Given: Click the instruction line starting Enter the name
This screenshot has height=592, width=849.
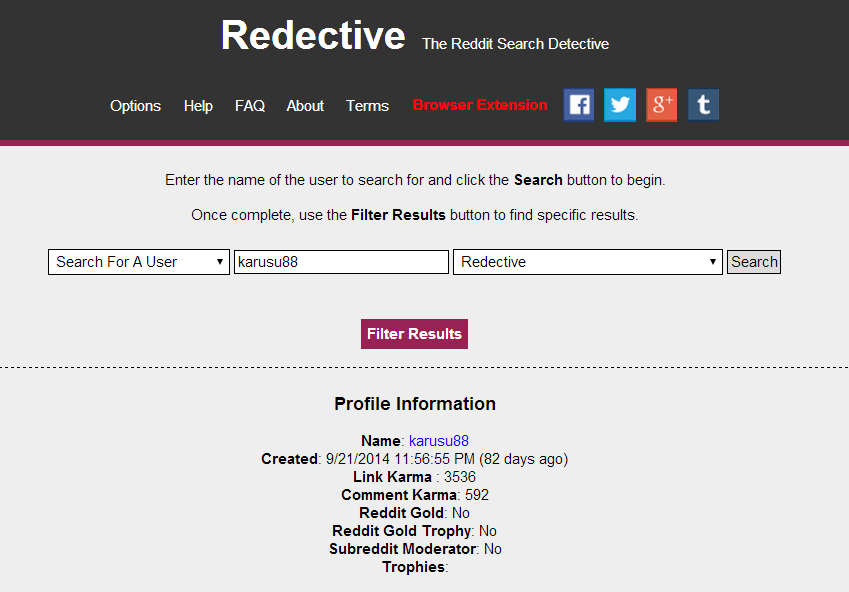Looking at the screenshot, I should click(x=415, y=180).
